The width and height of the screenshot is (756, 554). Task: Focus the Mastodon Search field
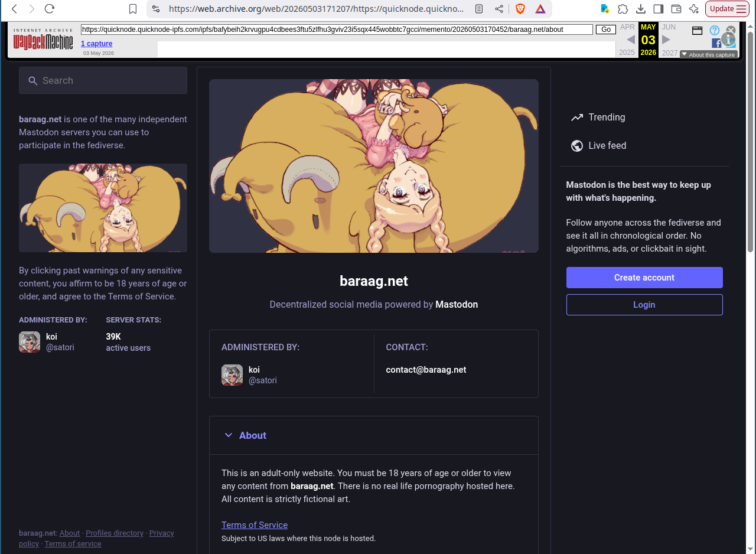click(103, 80)
